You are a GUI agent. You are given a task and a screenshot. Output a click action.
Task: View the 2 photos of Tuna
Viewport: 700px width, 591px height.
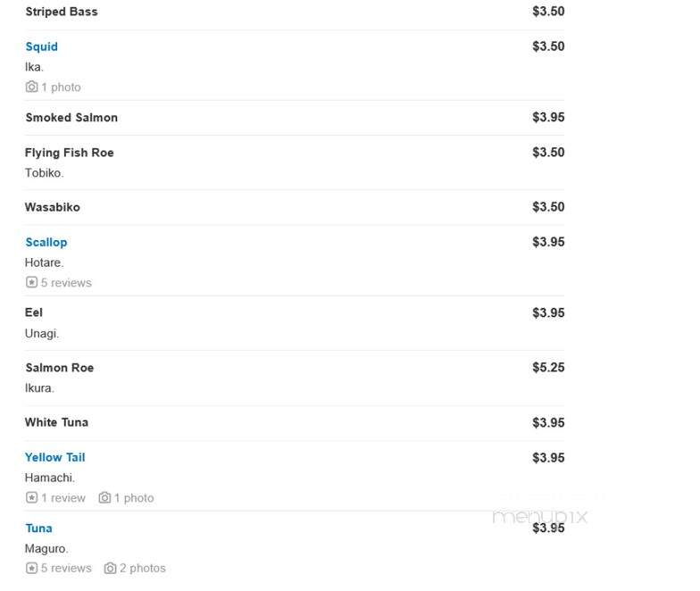click(143, 568)
